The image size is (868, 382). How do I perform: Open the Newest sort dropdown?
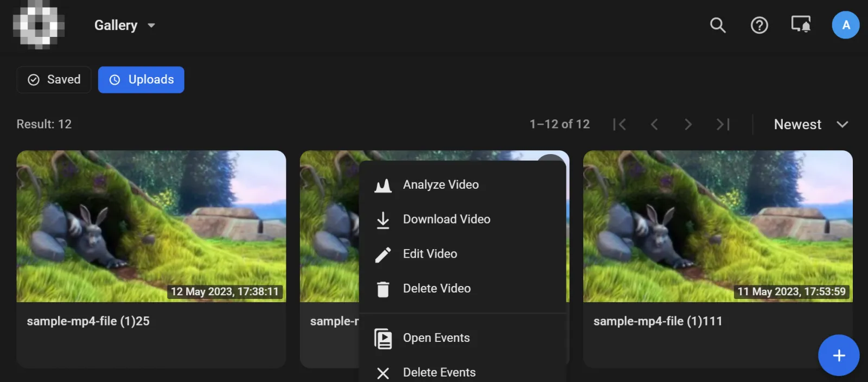(810, 124)
